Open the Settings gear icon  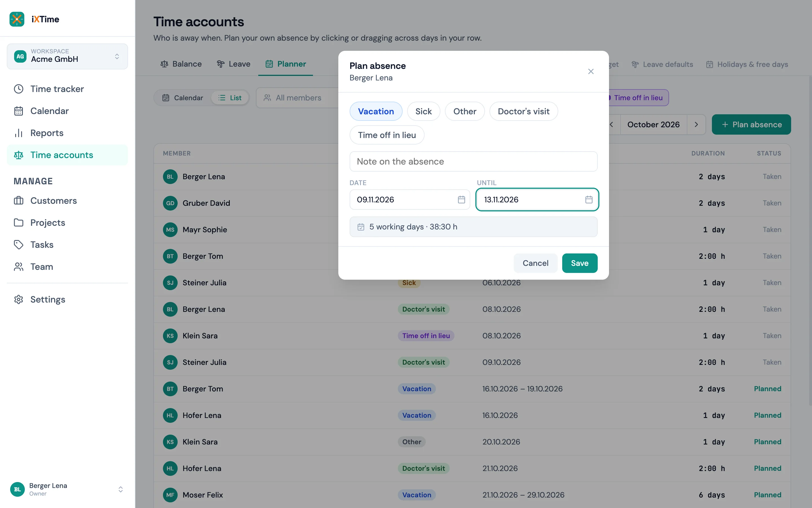coord(18,299)
